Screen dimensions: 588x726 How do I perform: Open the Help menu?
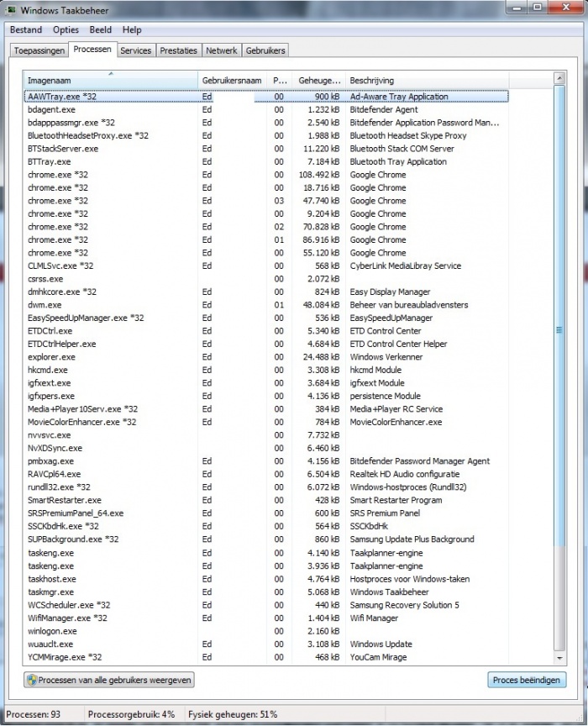click(x=132, y=29)
